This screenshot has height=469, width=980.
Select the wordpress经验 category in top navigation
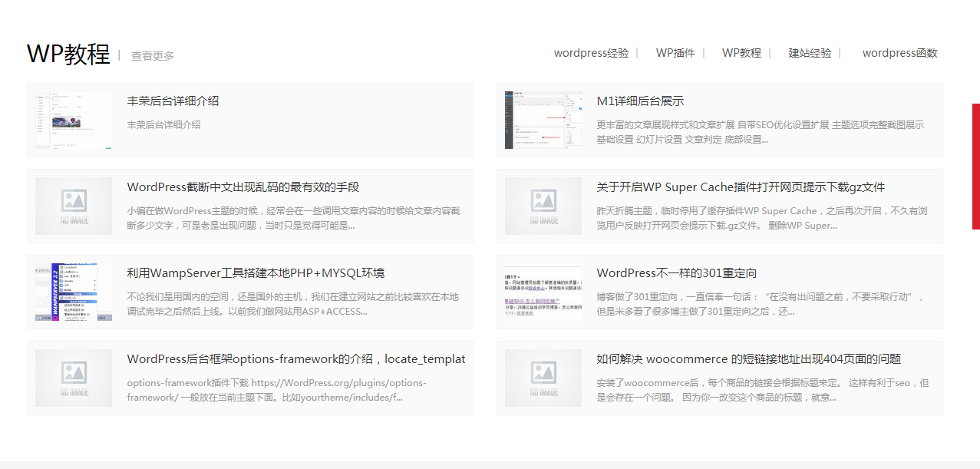[591, 53]
